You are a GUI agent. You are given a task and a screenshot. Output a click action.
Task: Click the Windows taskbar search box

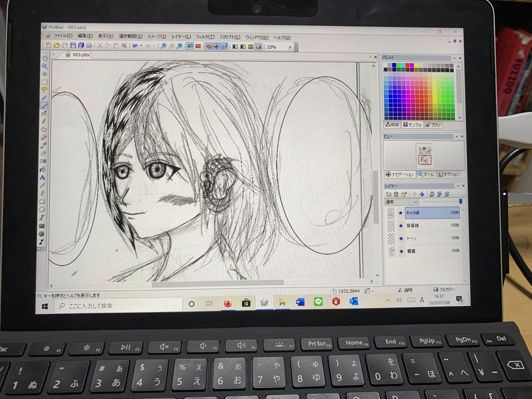[118, 306]
